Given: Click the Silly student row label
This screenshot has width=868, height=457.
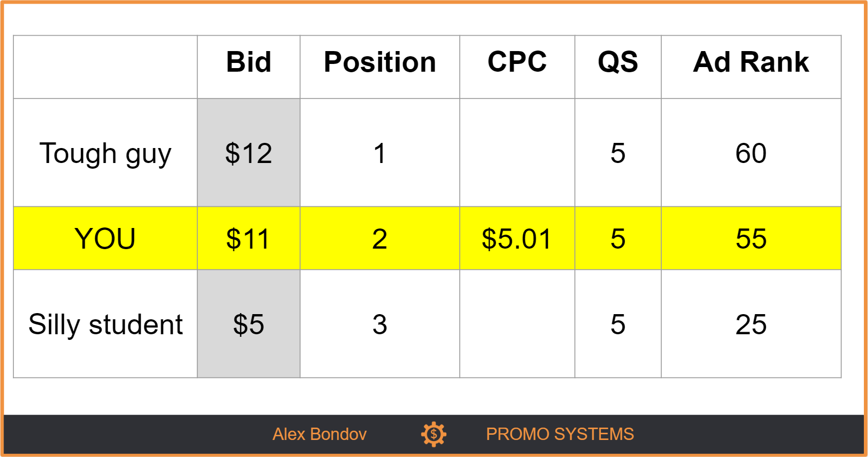Looking at the screenshot, I should (x=105, y=324).
